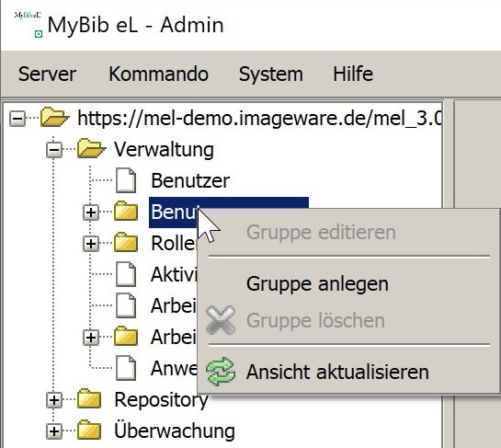Click the Überwachung folder icon
This screenshot has width=501, height=448.
tap(89, 431)
